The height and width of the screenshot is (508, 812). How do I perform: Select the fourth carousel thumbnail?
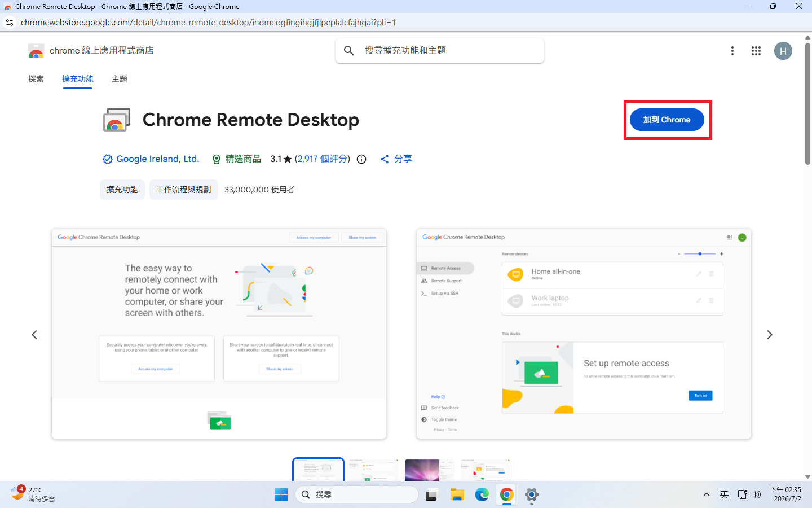coord(486,470)
